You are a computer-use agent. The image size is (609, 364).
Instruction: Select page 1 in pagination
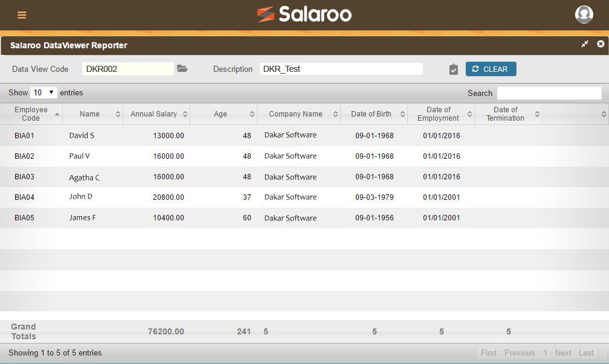(545, 353)
